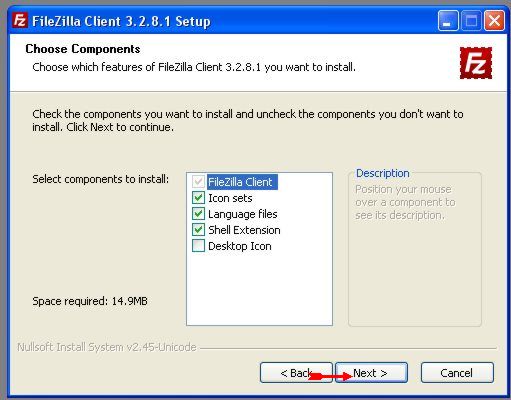Cancel the FileZilla installation
The width and height of the screenshot is (511, 400).
pos(457,373)
